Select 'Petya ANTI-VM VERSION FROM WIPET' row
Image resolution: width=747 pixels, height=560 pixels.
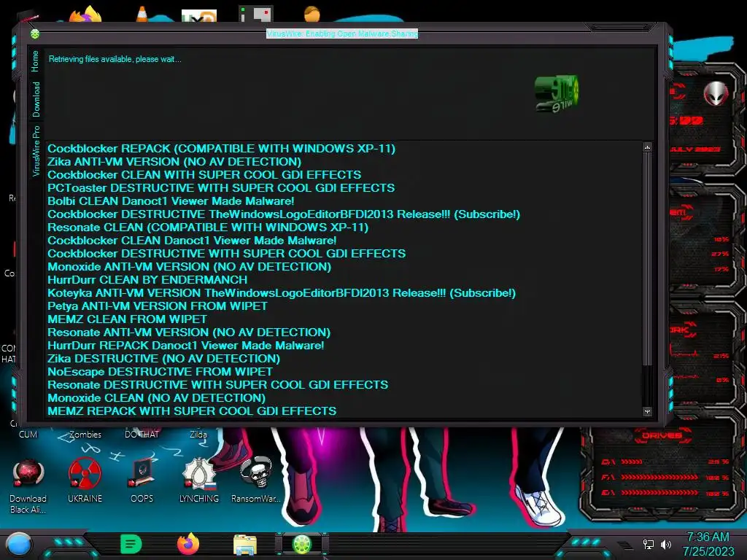click(x=158, y=306)
